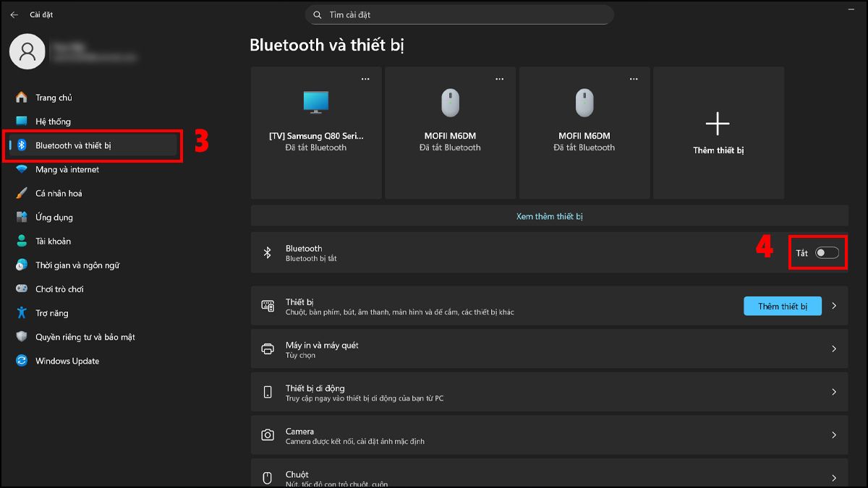Expand the Thiết bị row chevron
Image resolution: width=868 pixels, height=488 pixels.
point(834,306)
